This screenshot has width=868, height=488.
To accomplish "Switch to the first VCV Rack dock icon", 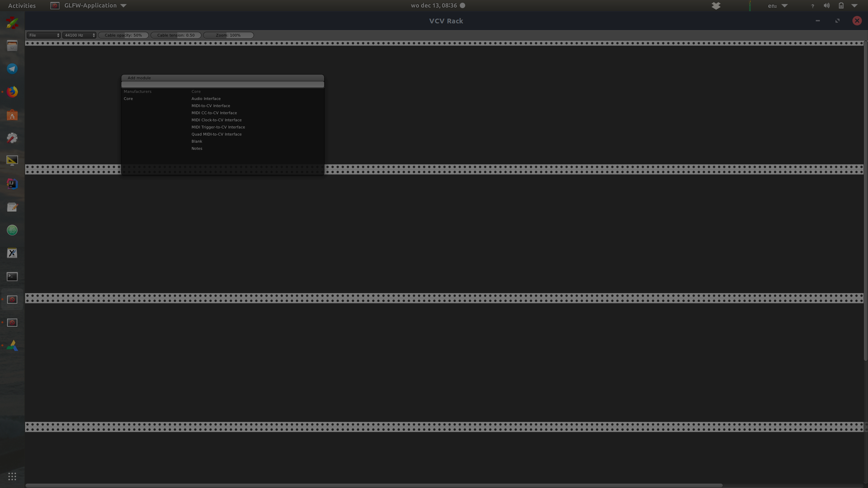I will point(12,300).
